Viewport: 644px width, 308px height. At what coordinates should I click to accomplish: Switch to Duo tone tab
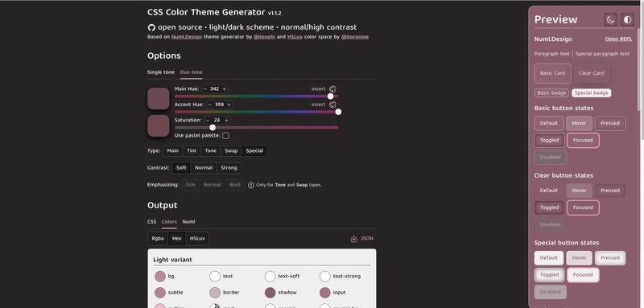[191, 72]
